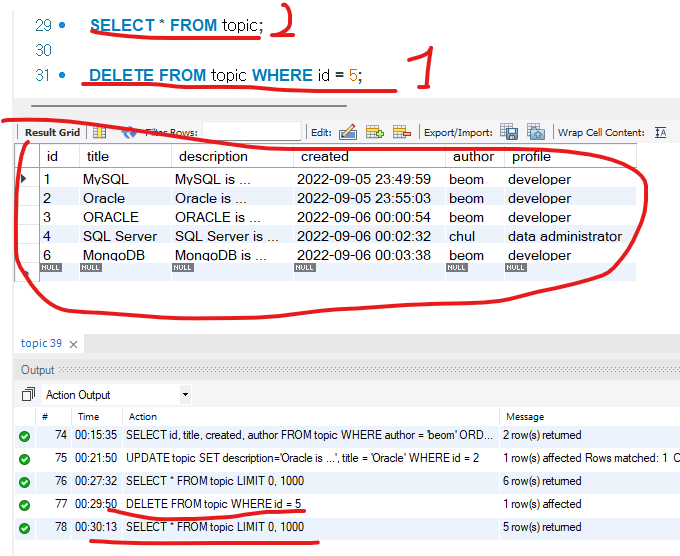Click the Result Grid button
680x556 pixels.
click(x=52, y=133)
